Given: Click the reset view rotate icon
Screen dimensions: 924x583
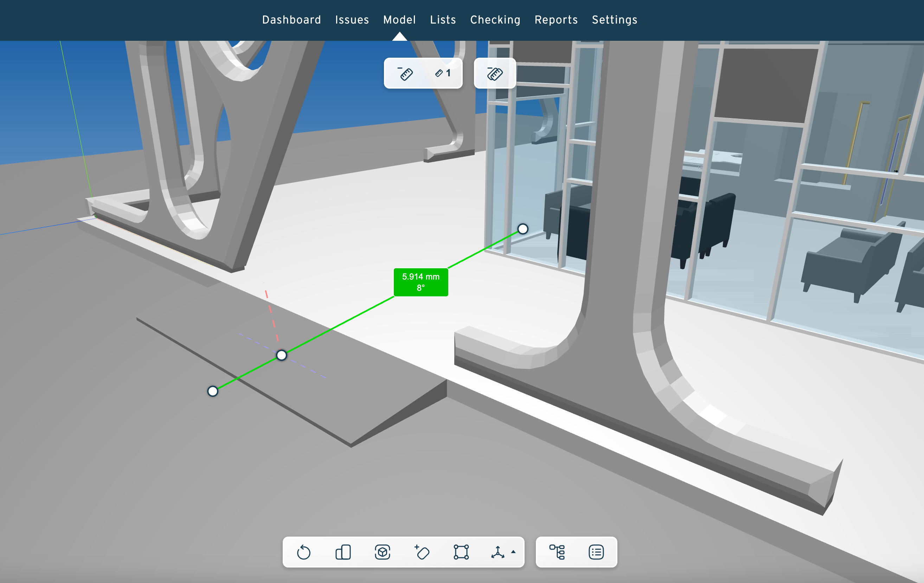Looking at the screenshot, I should click(x=303, y=552).
